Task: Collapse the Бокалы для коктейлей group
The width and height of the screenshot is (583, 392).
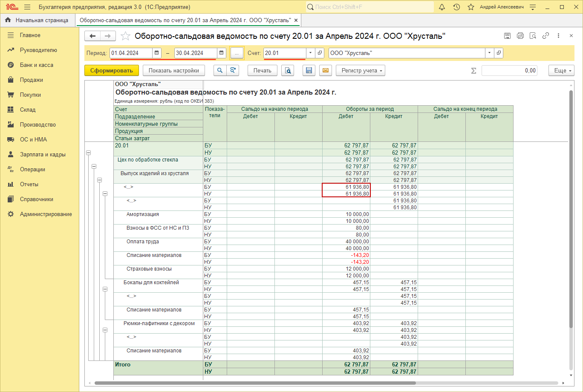Action: 105,289
